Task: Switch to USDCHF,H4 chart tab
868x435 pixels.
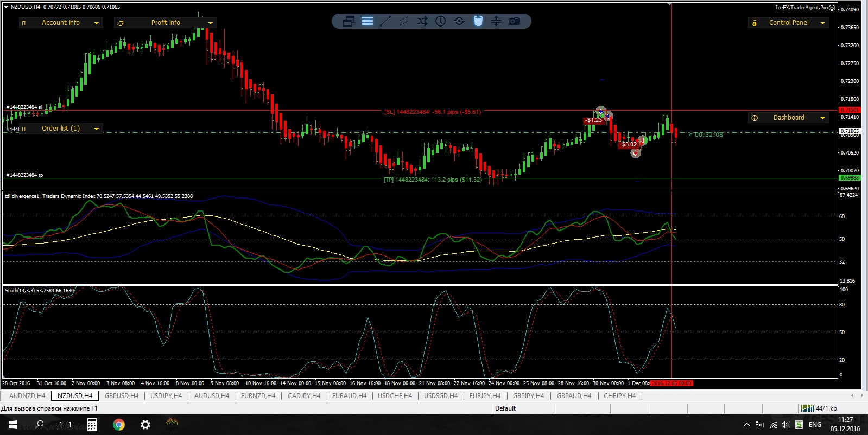Action: [395, 396]
